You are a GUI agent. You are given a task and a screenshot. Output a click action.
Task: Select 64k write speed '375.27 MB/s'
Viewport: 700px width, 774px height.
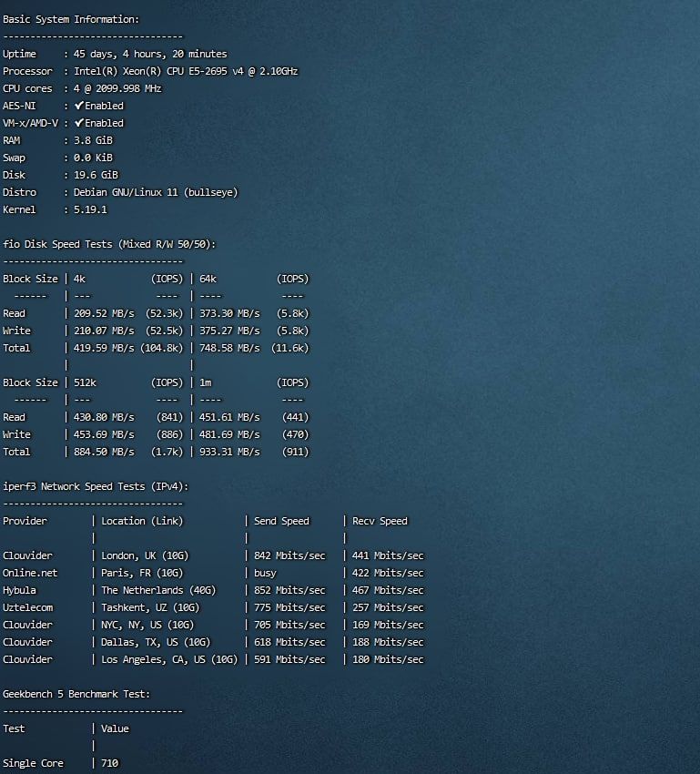coord(229,331)
